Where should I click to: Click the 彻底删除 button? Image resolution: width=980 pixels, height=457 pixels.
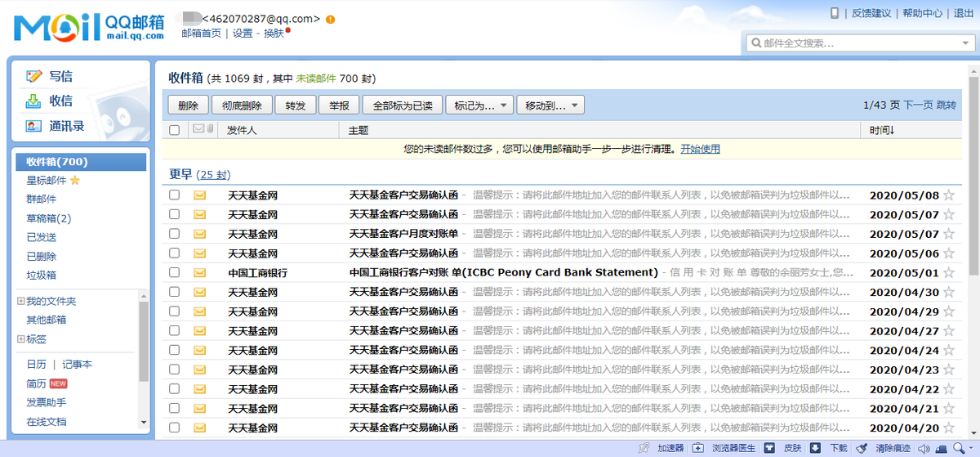tap(242, 105)
